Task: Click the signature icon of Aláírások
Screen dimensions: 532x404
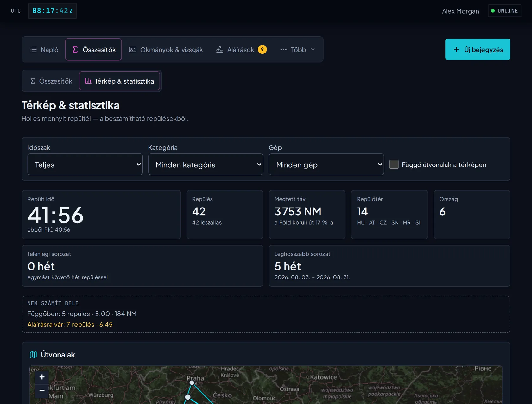Action: click(219, 49)
